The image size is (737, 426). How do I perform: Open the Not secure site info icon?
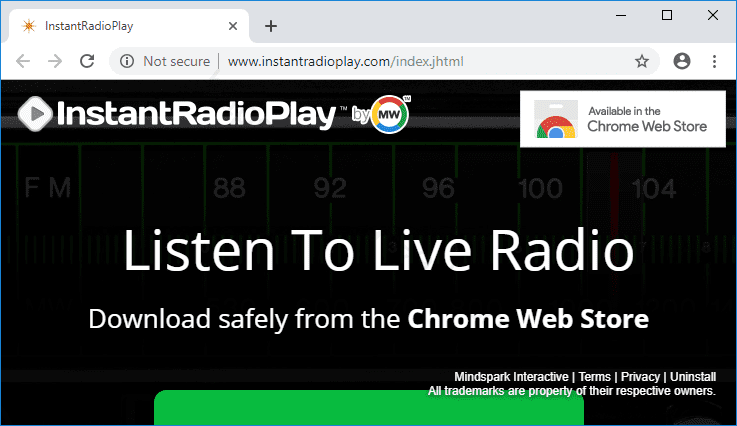[x=127, y=61]
